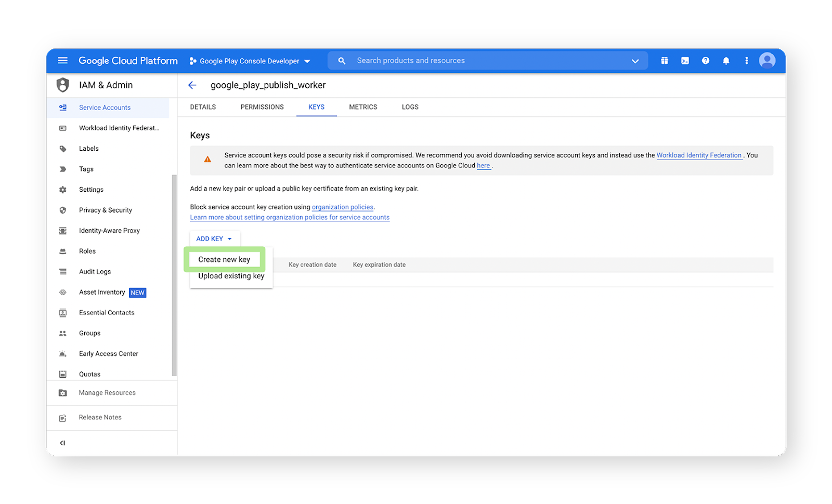Click the organization policies link

tap(342, 207)
